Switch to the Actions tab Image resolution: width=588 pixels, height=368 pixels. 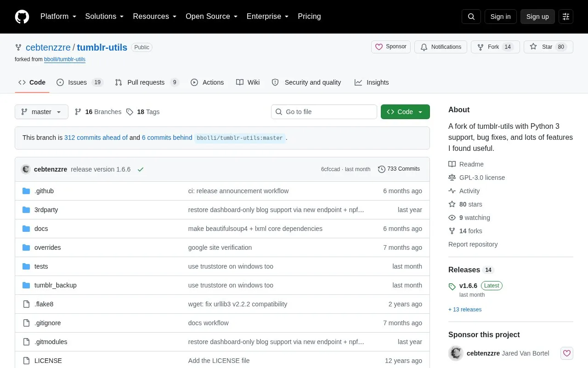[x=207, y=82]
